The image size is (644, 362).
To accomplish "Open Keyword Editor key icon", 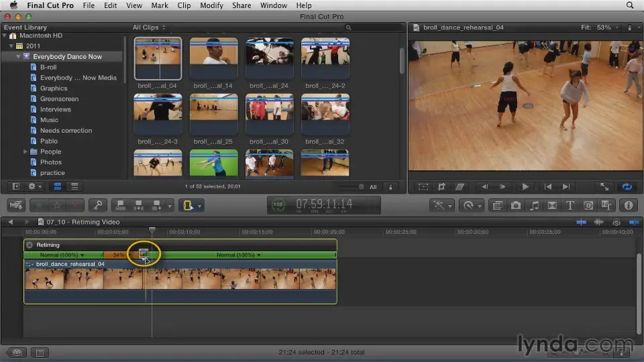I will pyautogui.click(x=98, y=205).
